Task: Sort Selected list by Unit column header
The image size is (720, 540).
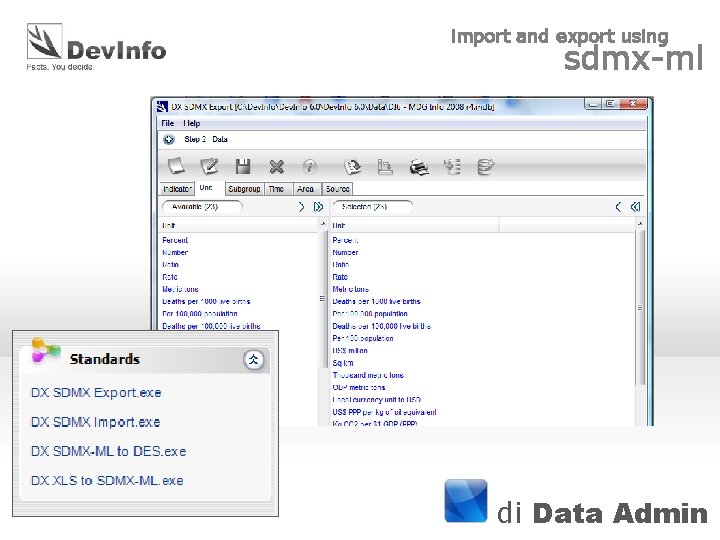Action: (415, 225)
